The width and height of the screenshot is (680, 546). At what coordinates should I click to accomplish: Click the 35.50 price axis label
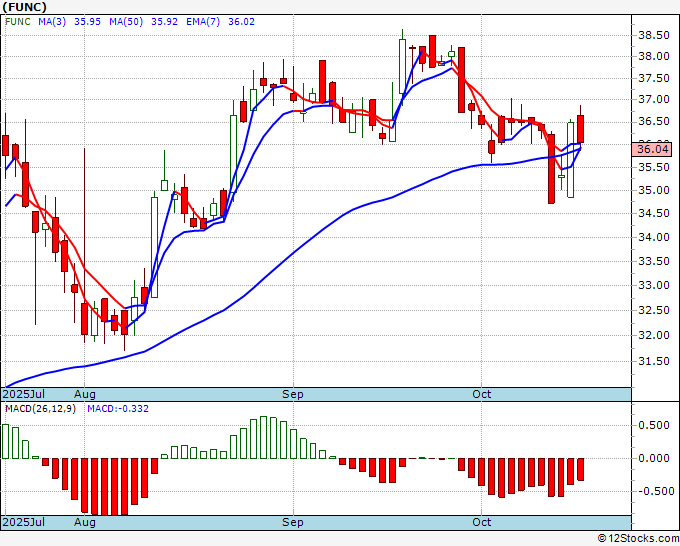click(654, 167)
